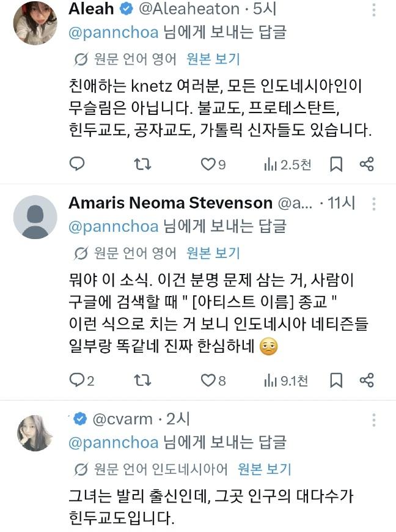Open @pannchoa mention in Amaris's reply

click(114, 226)
